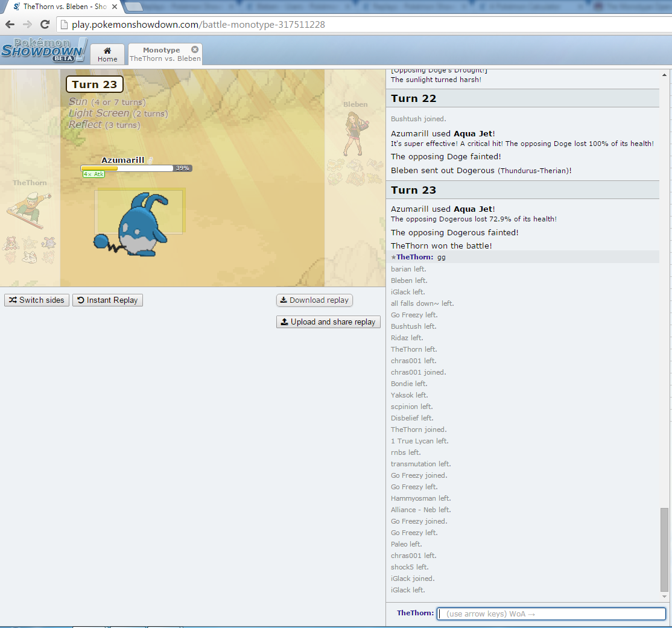
Task: Click the 39% HP percentage label
Action: 183,168
